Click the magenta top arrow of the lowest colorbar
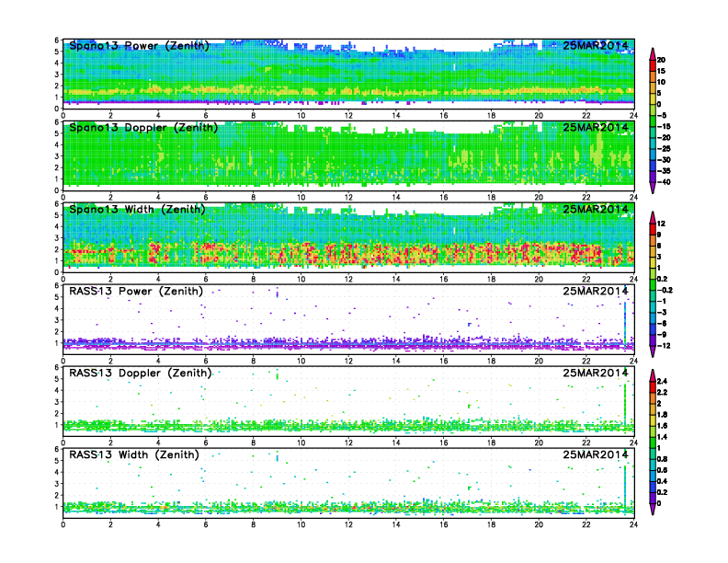 coord(653,374)
